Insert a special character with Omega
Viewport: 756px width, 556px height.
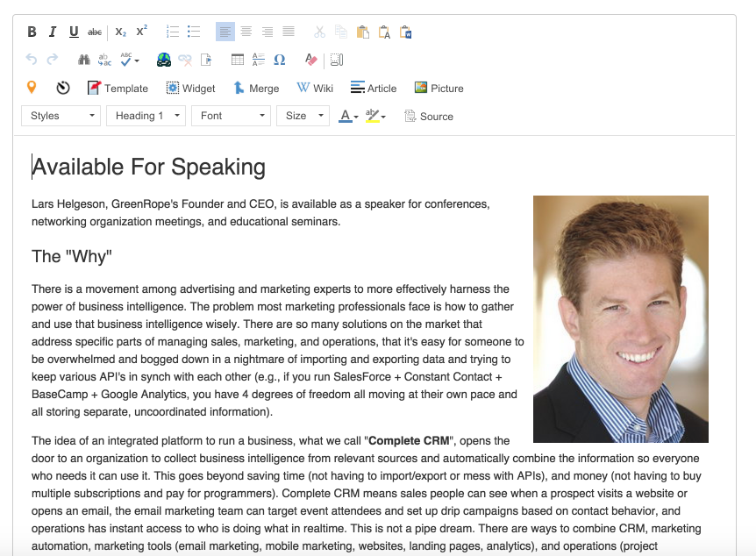pos(280,60)
